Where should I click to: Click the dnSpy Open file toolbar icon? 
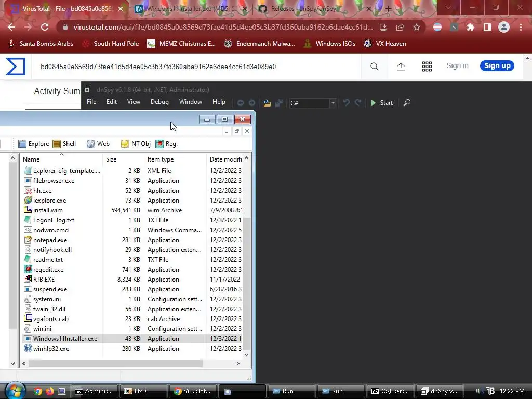coord(268,103)
